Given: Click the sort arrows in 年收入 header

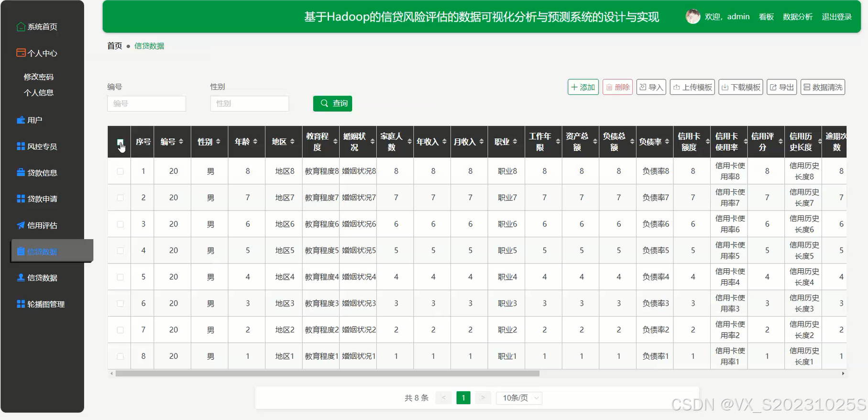Looking at the screenshot, I should (x=444, y=142).
